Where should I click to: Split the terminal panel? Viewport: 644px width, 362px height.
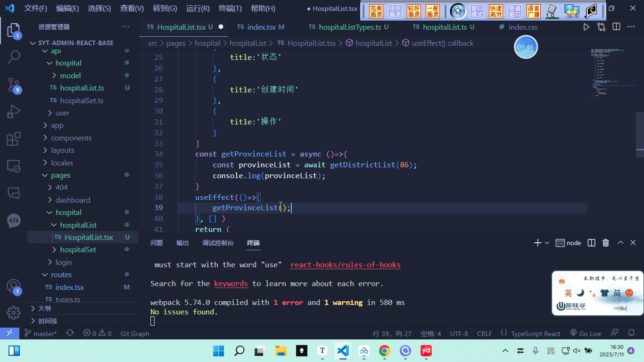point(591,243)
